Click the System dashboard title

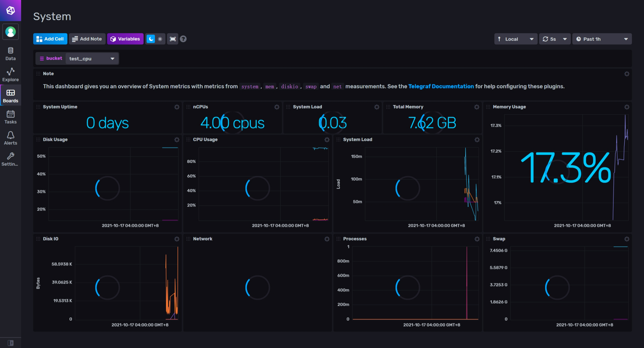click(52, 17)
